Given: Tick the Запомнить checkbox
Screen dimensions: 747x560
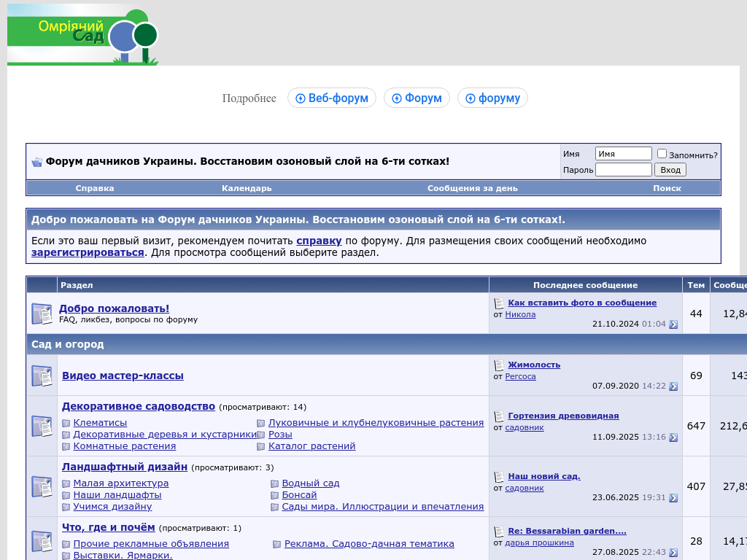Looking at the screenshot, I should click(662, 154).
